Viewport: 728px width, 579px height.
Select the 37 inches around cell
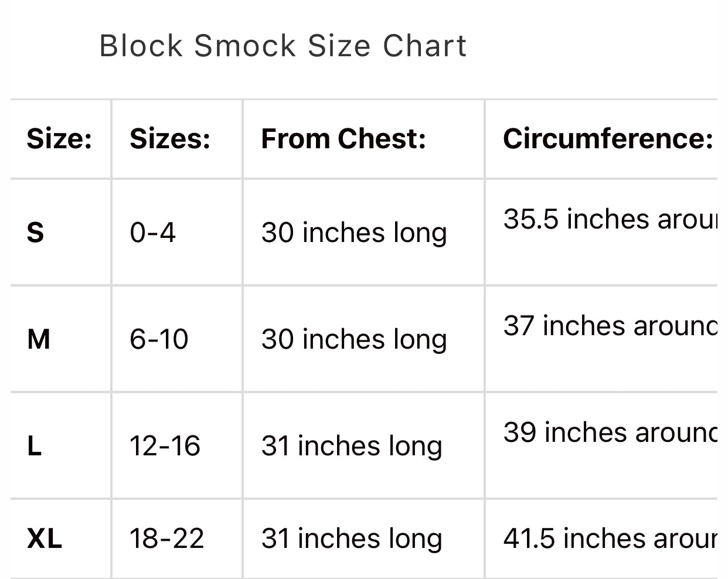click(610, 326)
